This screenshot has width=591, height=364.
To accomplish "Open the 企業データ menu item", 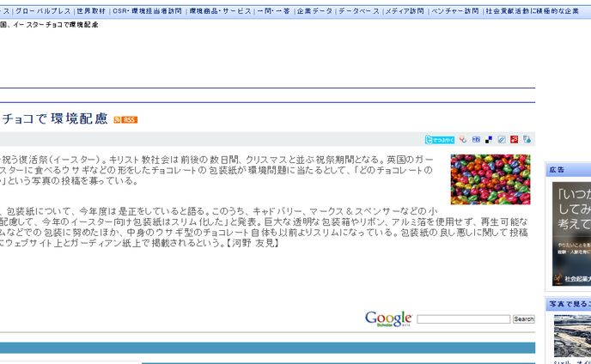I will pos(314,11).
